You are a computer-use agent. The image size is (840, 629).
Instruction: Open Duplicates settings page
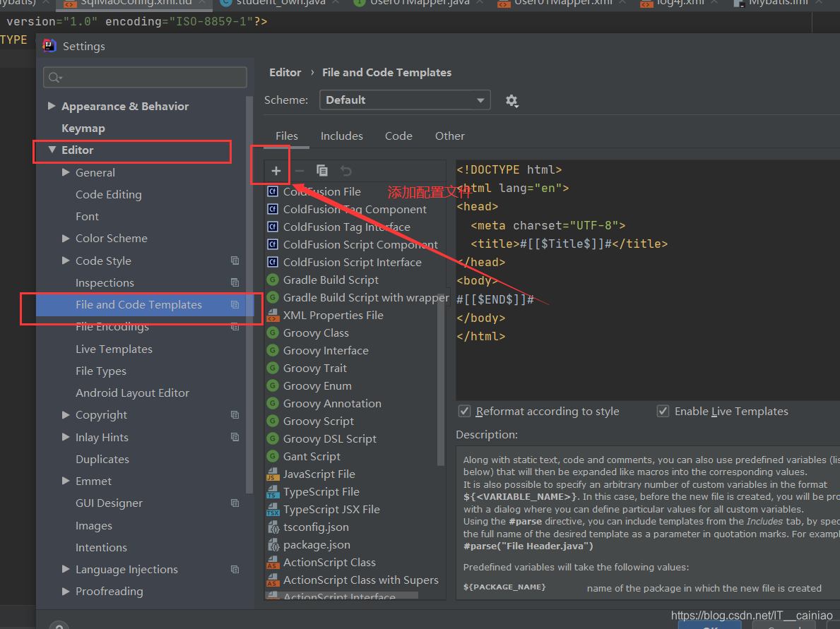tap(102, 460)
